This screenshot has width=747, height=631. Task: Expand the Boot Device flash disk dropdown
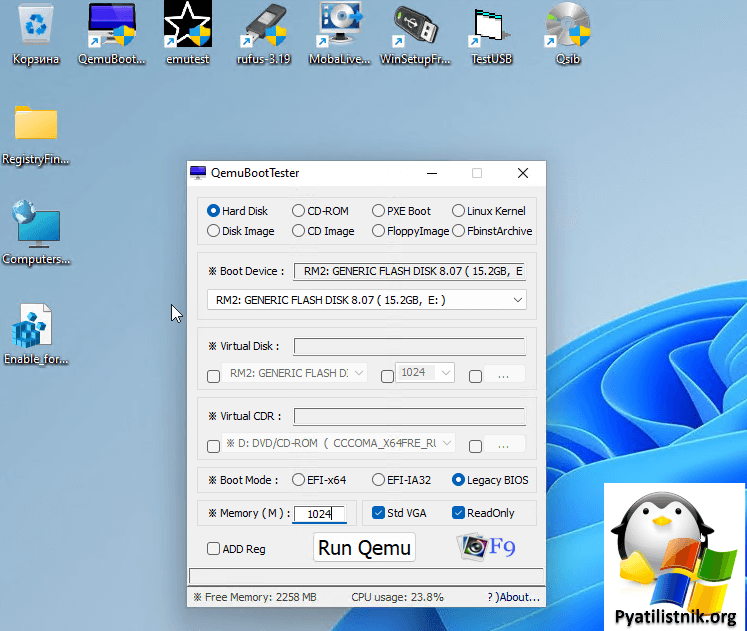[x=367, y=300]
